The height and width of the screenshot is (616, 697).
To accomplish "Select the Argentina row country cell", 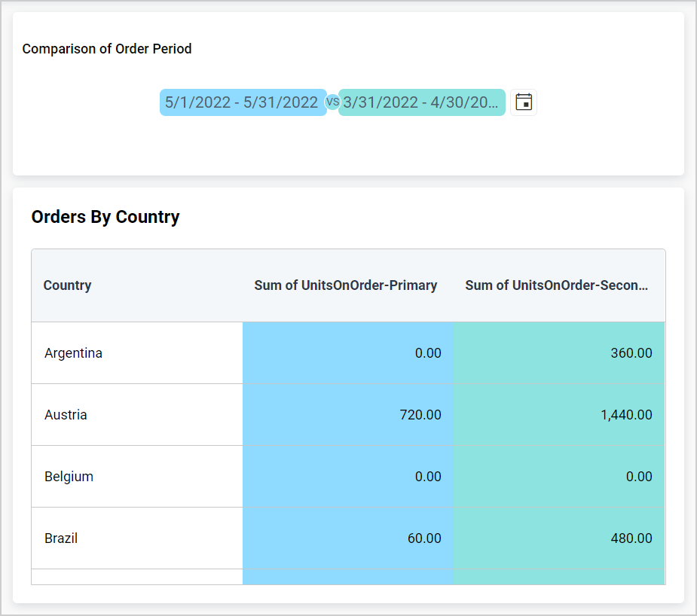I will pos(74,353).
